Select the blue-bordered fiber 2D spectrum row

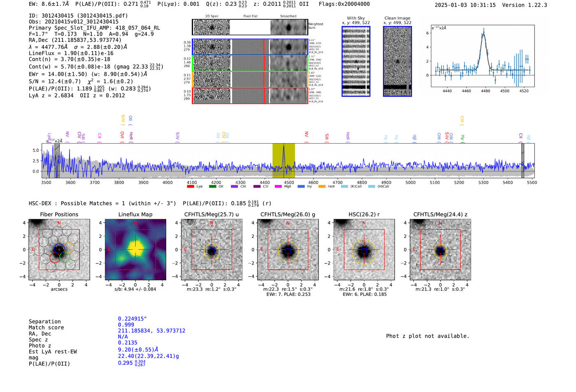[x=250, y=47]
